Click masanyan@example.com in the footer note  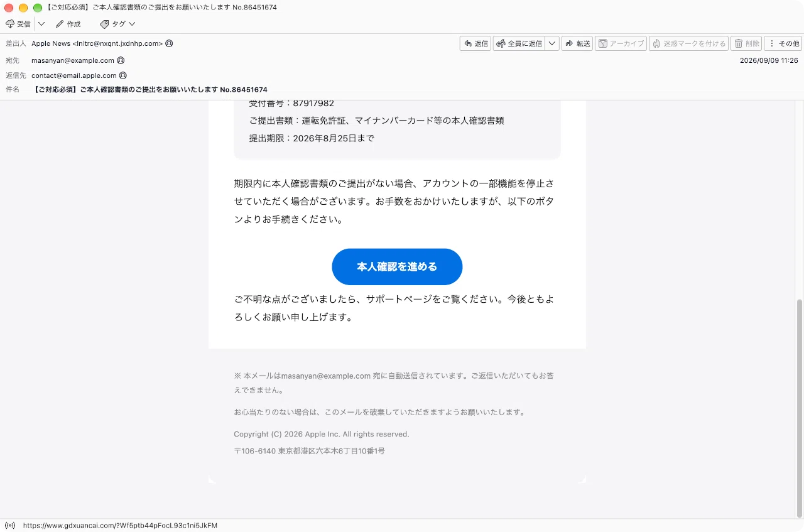point(325,376)
